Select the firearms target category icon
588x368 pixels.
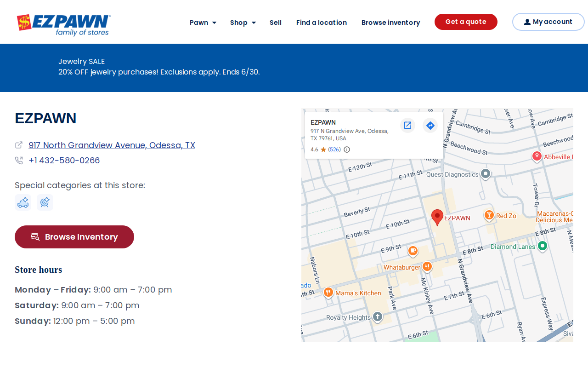pos(45,202)
